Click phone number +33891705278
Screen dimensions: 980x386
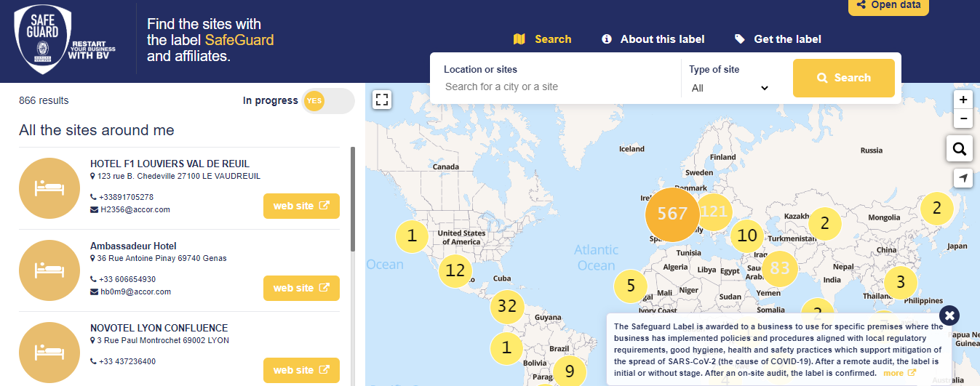coord(127,197)
